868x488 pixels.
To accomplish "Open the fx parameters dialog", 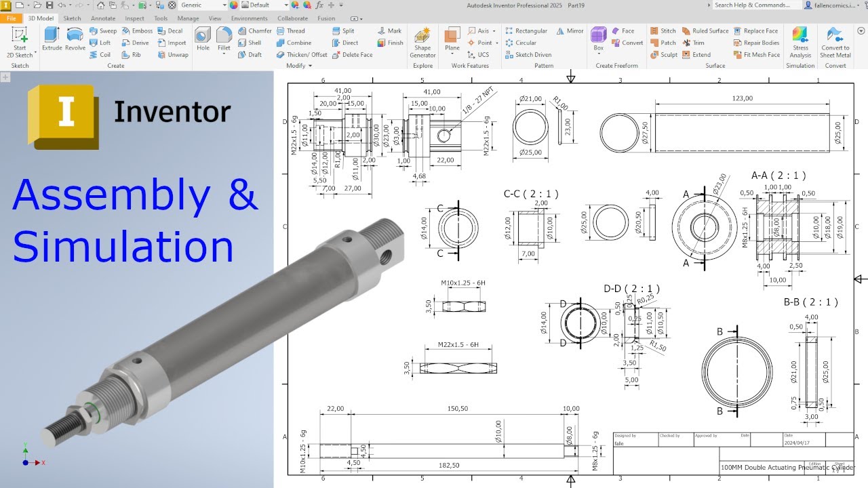I will pyautogui.click(x=319, y=5).
